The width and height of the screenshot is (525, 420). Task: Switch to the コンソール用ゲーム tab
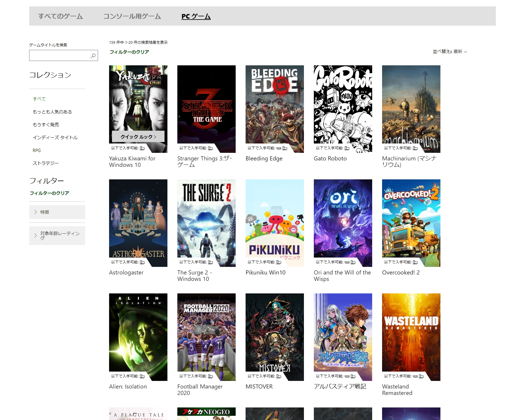pos(132,16)
